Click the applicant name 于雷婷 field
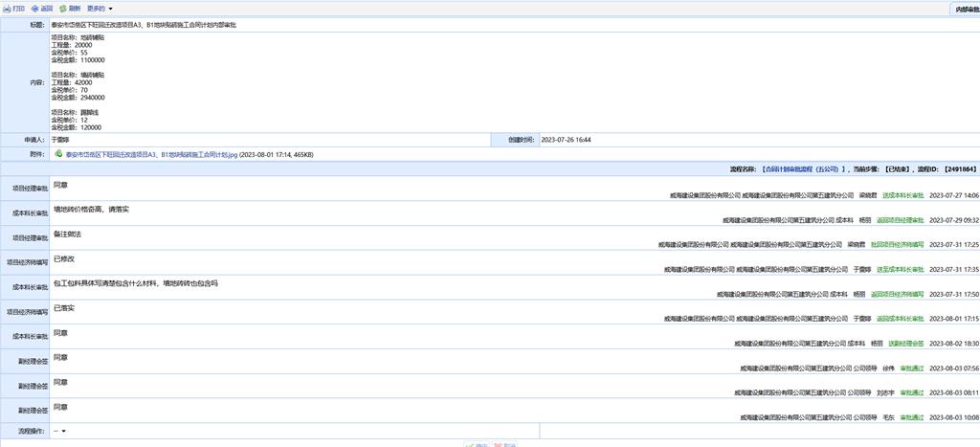This screenshot has height=447, width=980. point(61,140)
